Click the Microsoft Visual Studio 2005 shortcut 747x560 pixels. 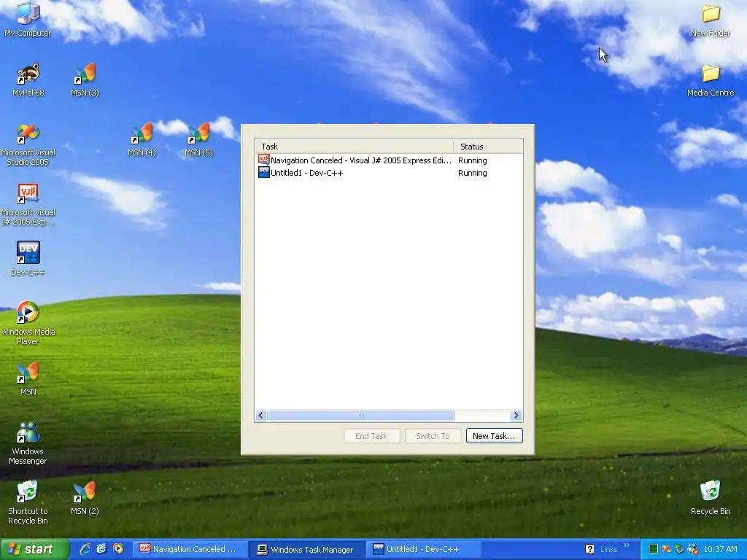[x=28, y=144]
